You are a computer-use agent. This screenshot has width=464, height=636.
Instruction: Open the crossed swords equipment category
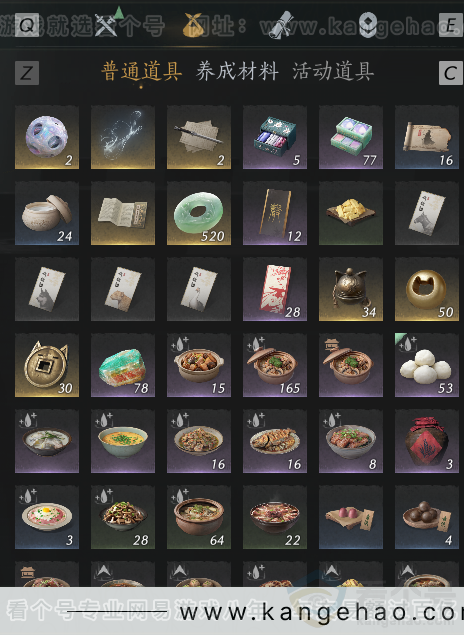106,24
